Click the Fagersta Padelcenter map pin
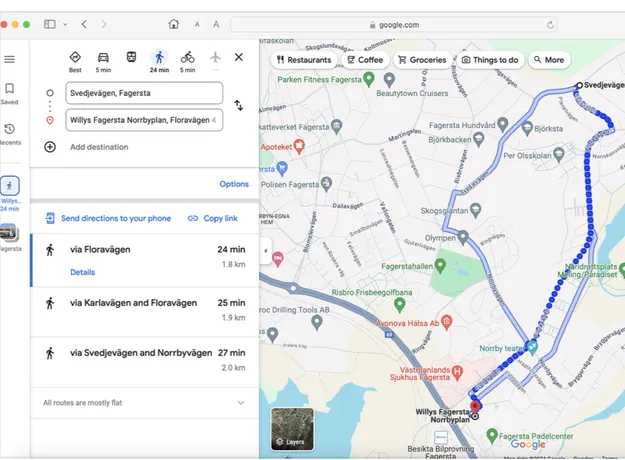The width and height of the screenshot is (625, 460). [492, 435]
